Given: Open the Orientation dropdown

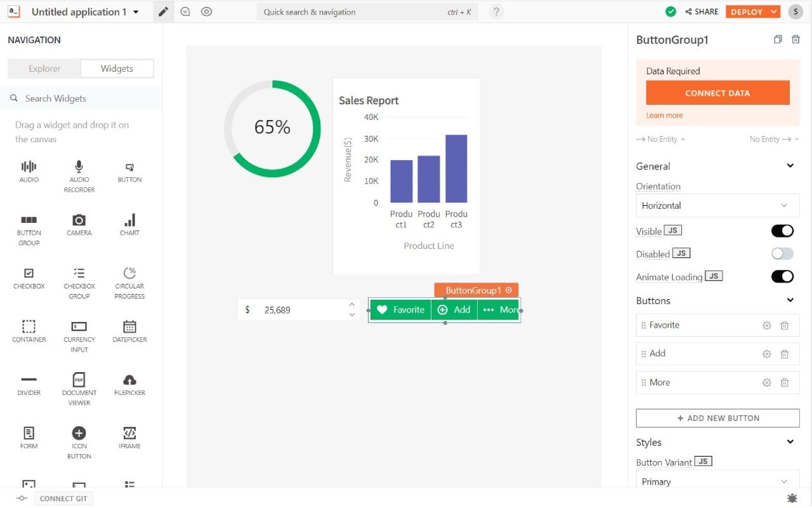Looking at the screenshot, I should click(x=717, y=205).
